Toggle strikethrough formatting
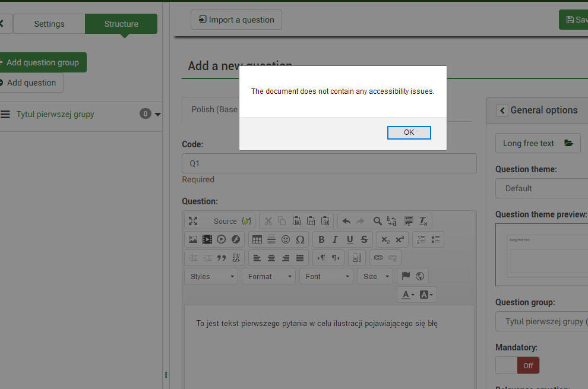The image size is (588, 389). coord(364,239)
